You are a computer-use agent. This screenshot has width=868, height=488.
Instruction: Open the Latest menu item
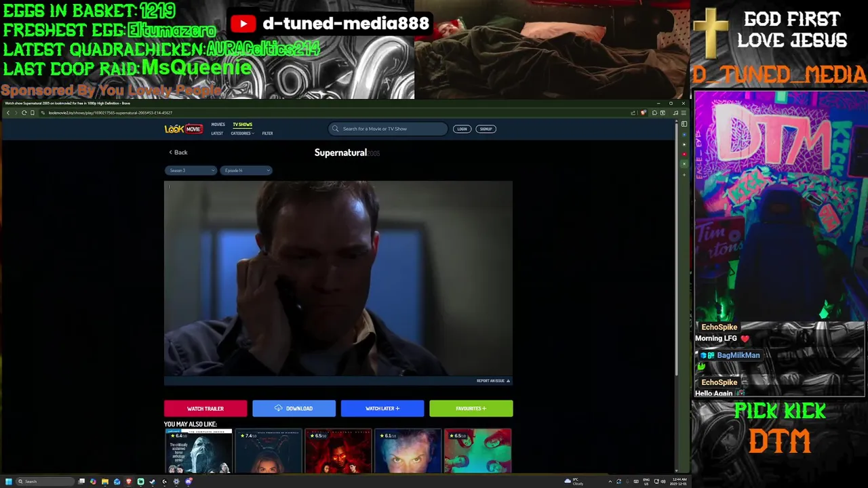217,134
